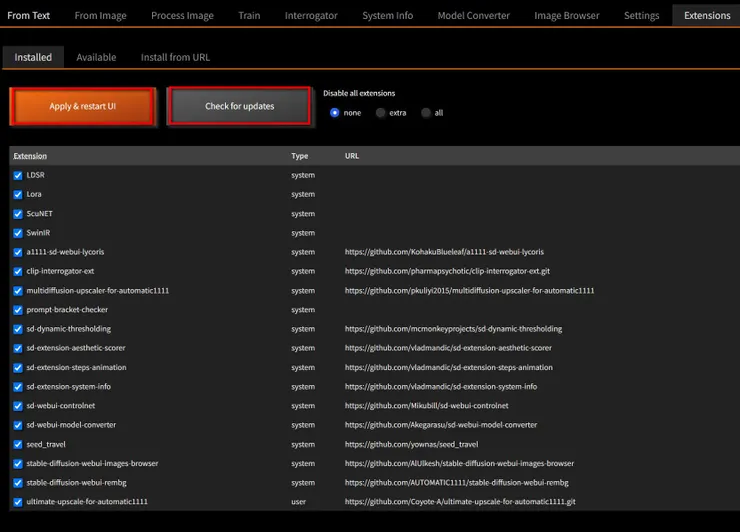The image size is (740, 532).
Task: Open the Settings tab
Action: [641, 16]
